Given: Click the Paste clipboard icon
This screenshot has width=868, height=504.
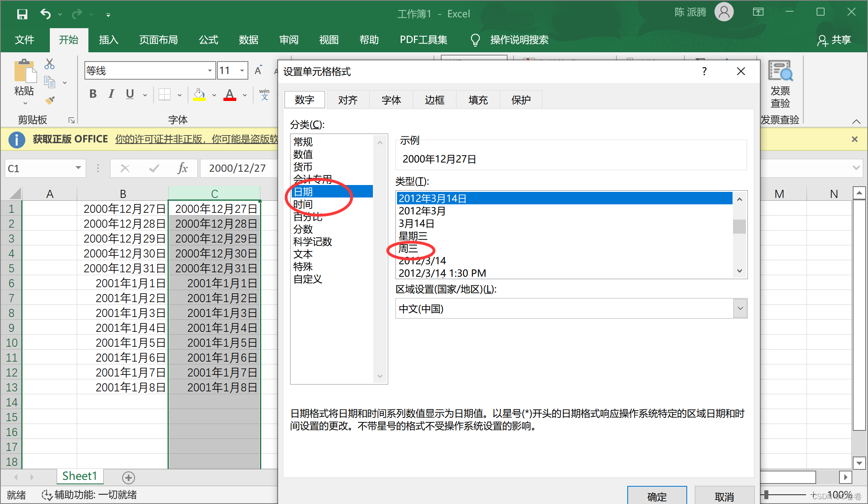Looking at the screenshot, I should [25, 71].
